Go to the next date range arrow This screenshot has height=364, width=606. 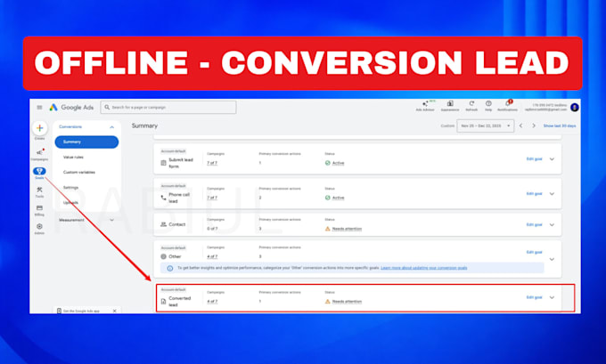(534, 125)
